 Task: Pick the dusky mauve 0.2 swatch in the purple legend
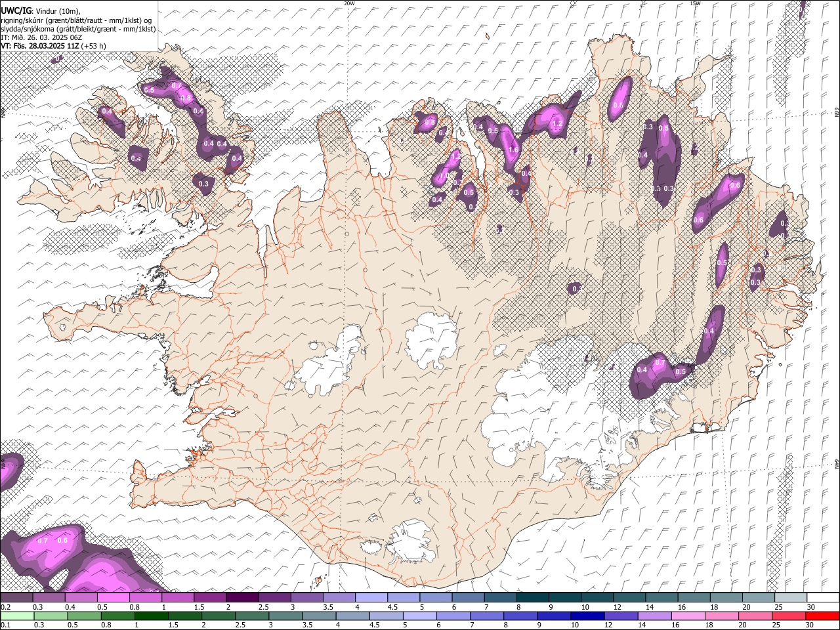(16, 598)
